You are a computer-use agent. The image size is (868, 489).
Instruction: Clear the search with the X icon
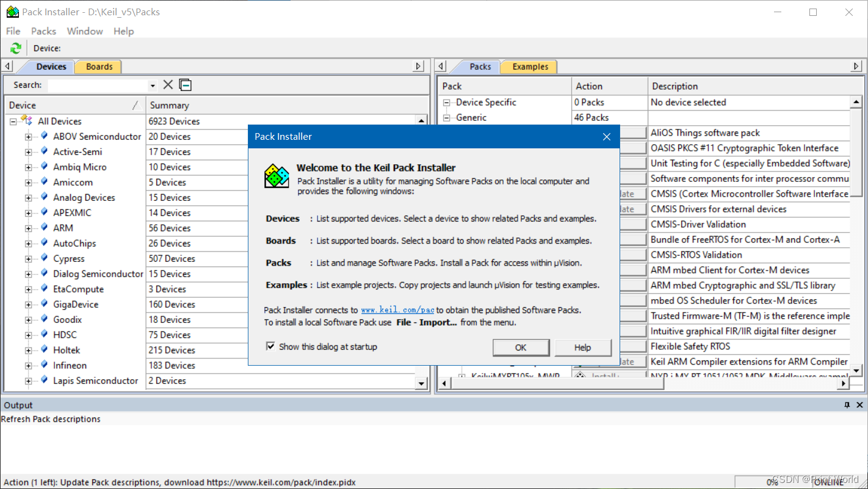point(168,85)
